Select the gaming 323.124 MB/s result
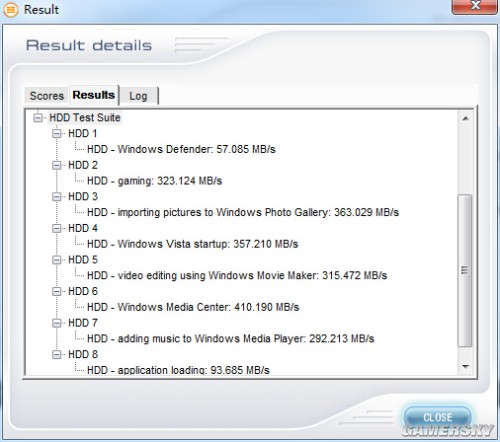 [154, 181]
